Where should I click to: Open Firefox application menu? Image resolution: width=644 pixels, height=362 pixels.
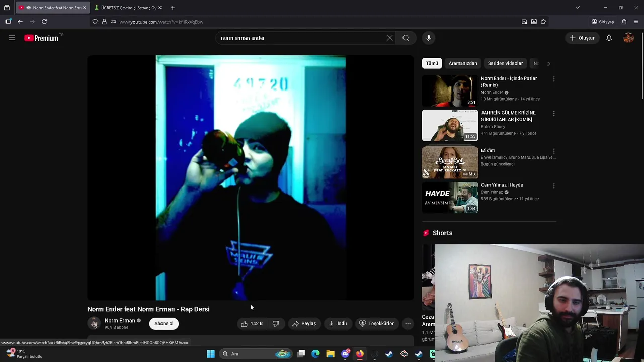click(x=636, y=22)
